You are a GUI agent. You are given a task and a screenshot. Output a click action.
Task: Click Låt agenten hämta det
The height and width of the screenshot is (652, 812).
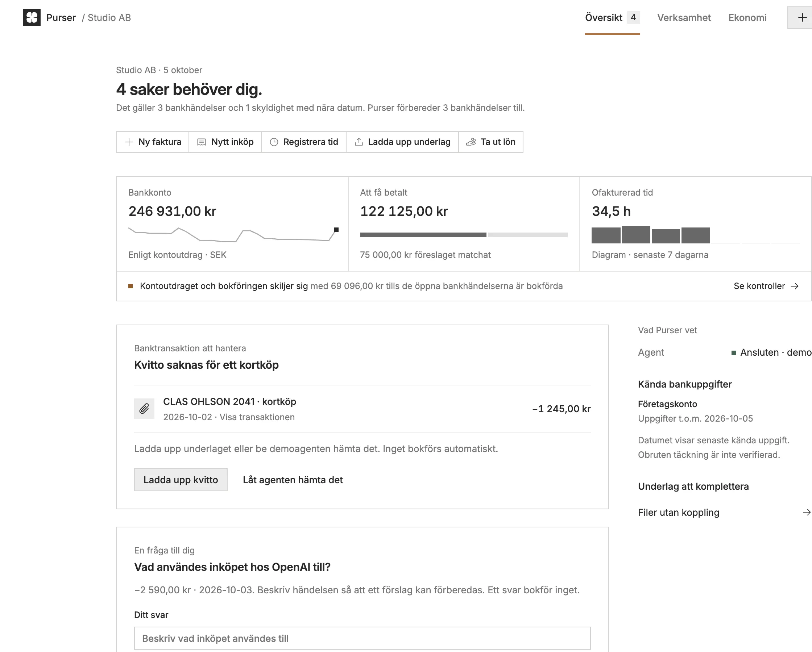click(293, 480)
